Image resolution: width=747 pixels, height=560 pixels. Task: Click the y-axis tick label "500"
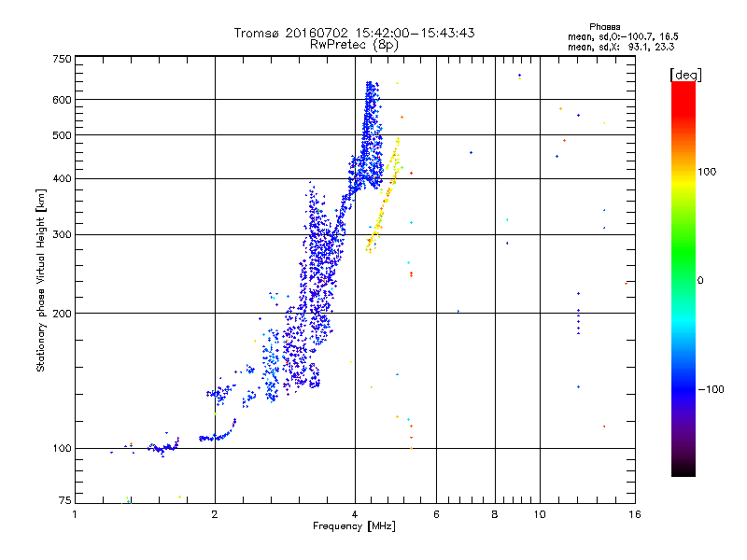coord(62,135)
